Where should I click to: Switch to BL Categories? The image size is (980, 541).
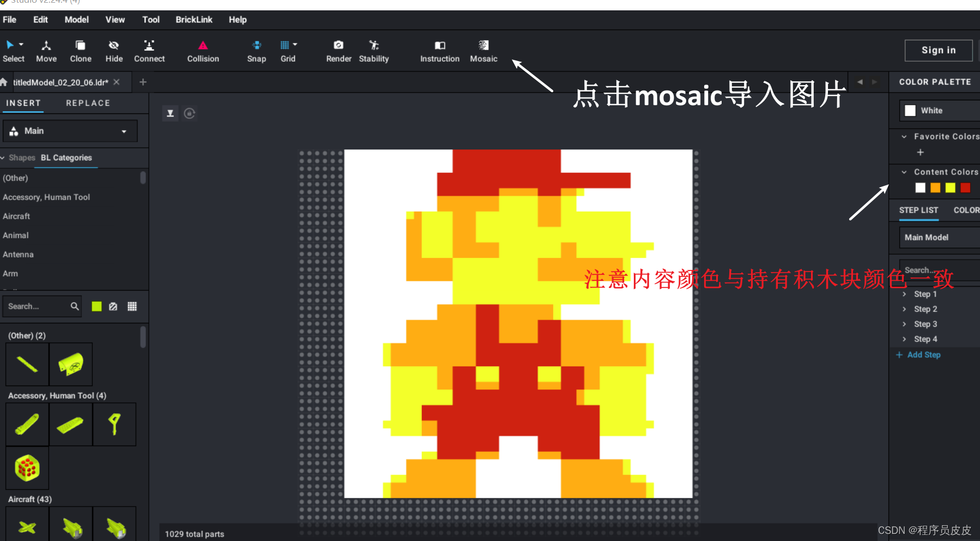66,158
